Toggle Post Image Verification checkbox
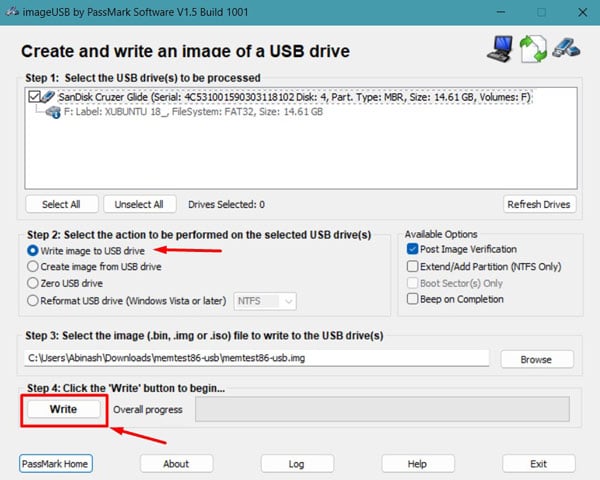The image size is (600, 480). pos(412,249)
